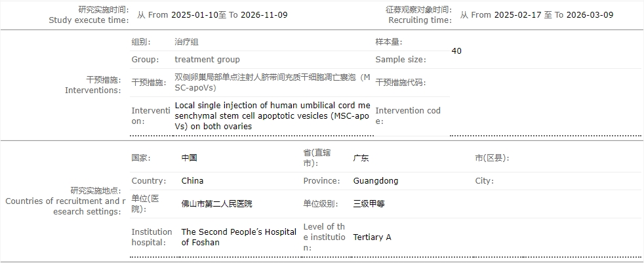
Task: Click the 'Recruiting time:' label
Action: (x=420, y=20)
